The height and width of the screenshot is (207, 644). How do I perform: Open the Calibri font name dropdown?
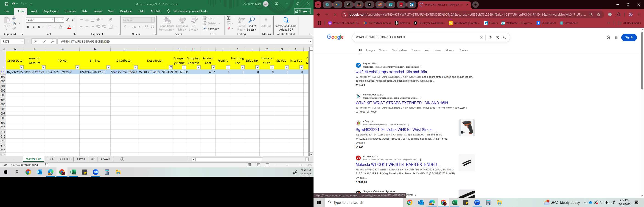pos(52,20)
